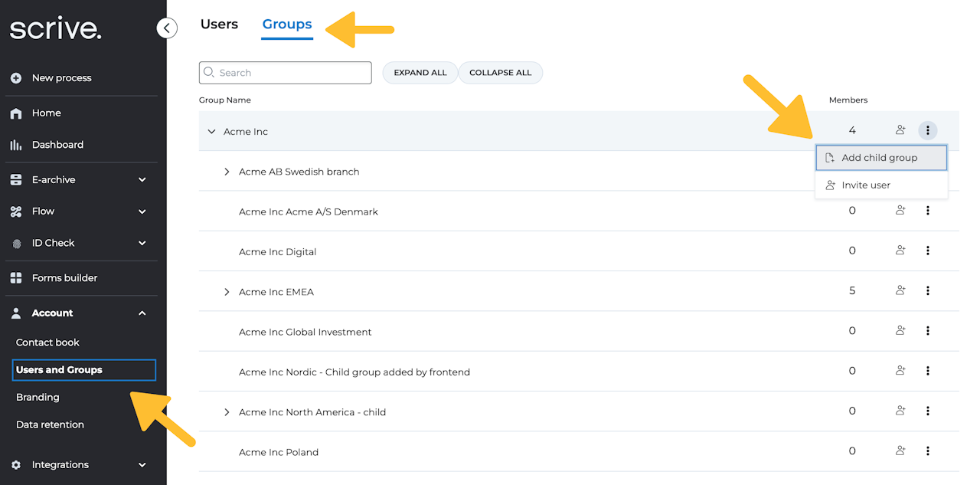Expand the ID Check sidebar menu
This screenshot has height=485, width=980.
coord(142,243)
